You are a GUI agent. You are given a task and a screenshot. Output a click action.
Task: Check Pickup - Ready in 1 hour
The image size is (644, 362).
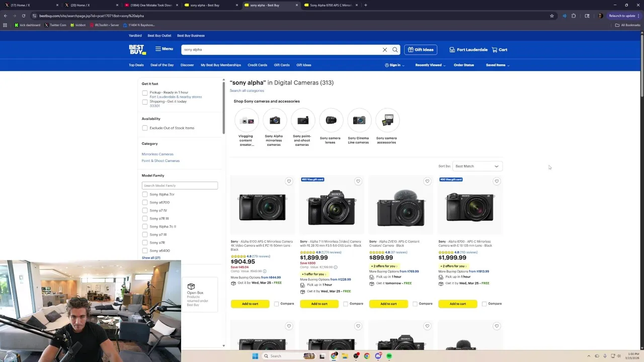click(x=145, y=93)
